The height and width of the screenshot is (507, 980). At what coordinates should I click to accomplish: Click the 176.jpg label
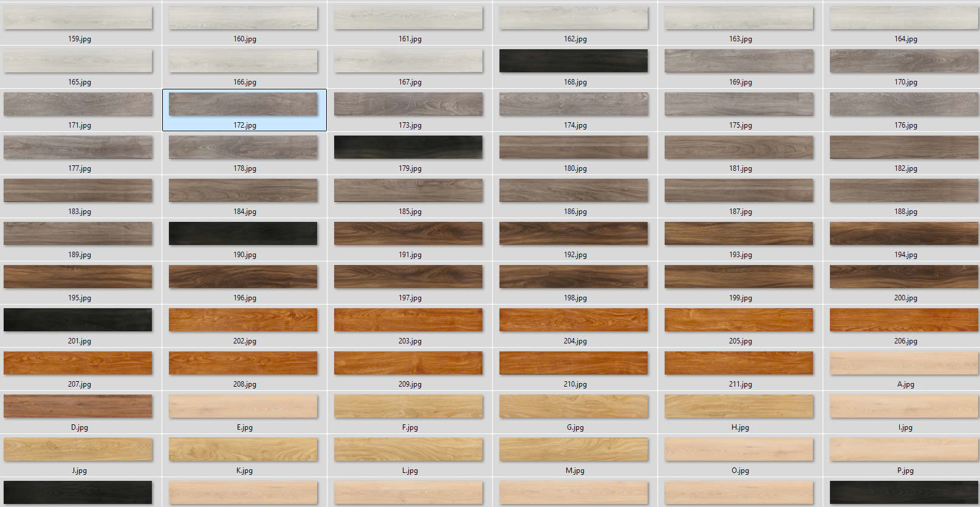[906, 125]
